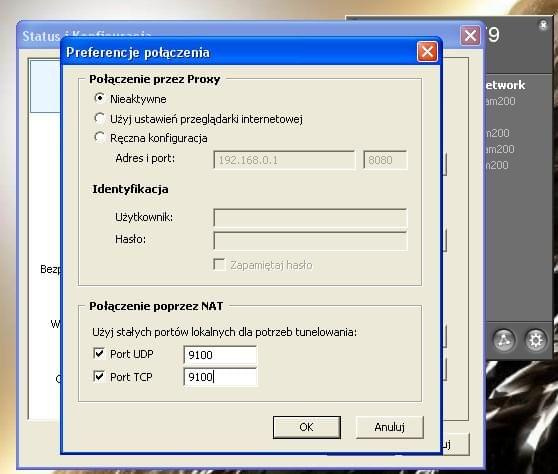The image size is (558, 474).
Task: Uncheck the Port UDP checkbox
Action: 99,353
